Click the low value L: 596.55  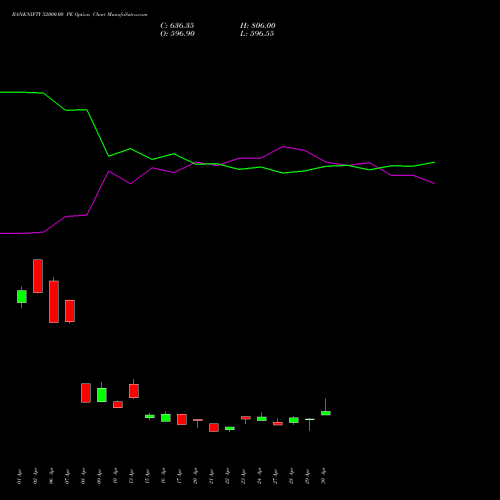257,34
